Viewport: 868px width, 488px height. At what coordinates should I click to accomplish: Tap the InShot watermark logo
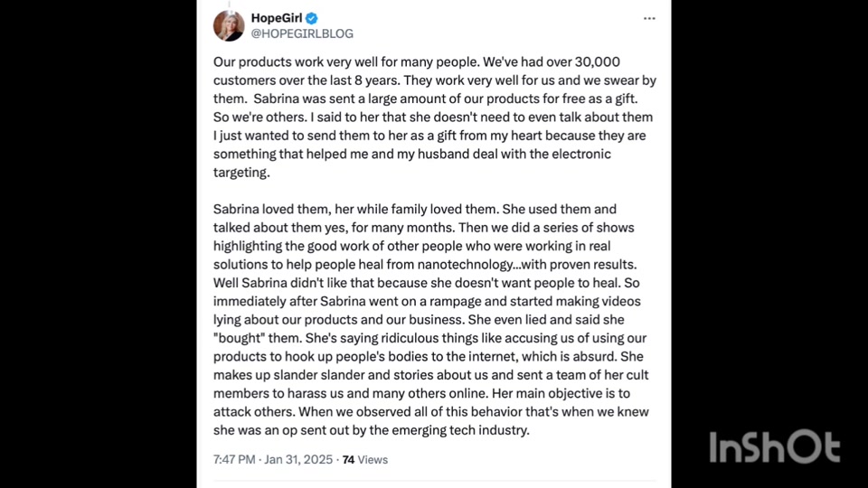(x=774, y=448)
